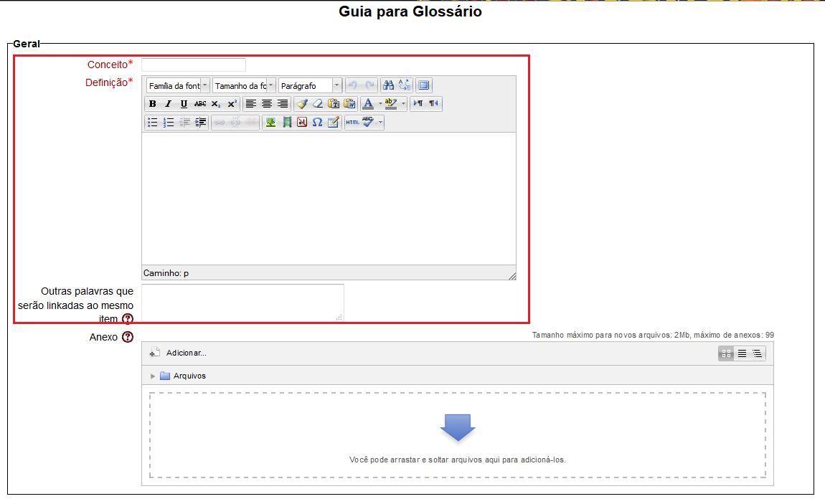
Task: Insert an image into the definition
Action: tap(273, 122)
